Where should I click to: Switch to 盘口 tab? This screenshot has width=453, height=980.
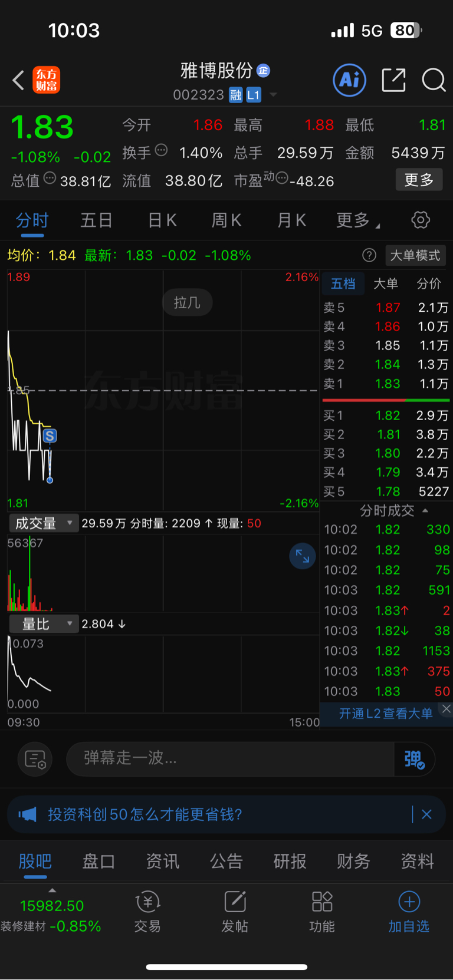click(x=99, y=862)
